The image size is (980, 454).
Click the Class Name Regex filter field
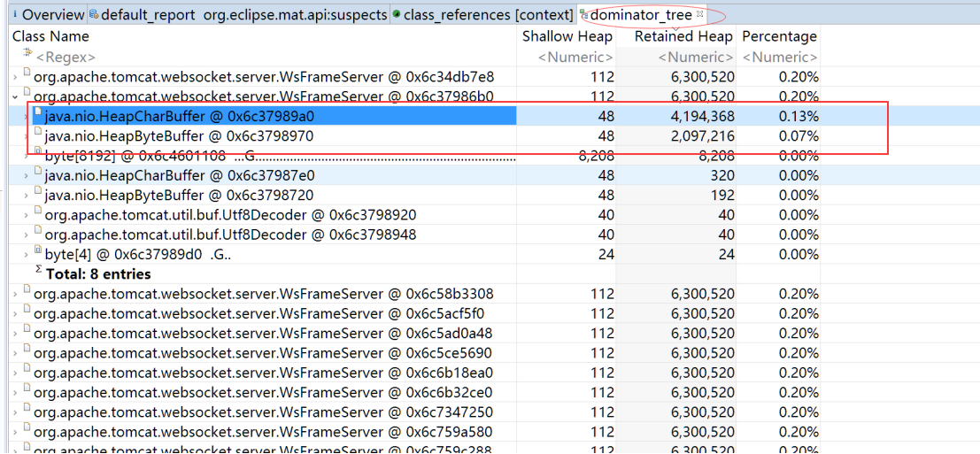coord(266,57)
